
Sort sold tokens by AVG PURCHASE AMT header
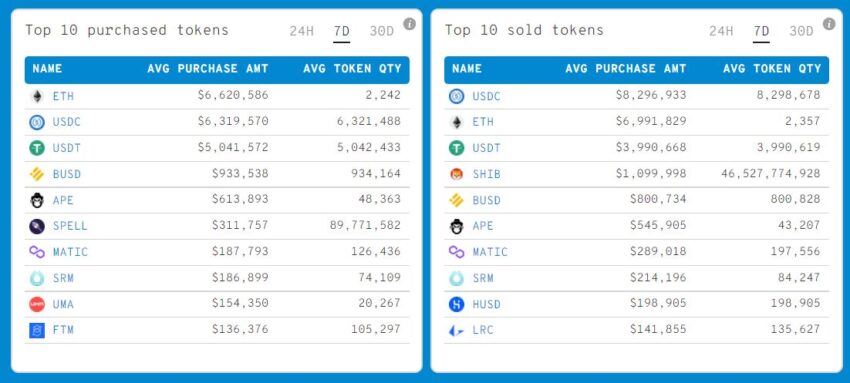626,69
